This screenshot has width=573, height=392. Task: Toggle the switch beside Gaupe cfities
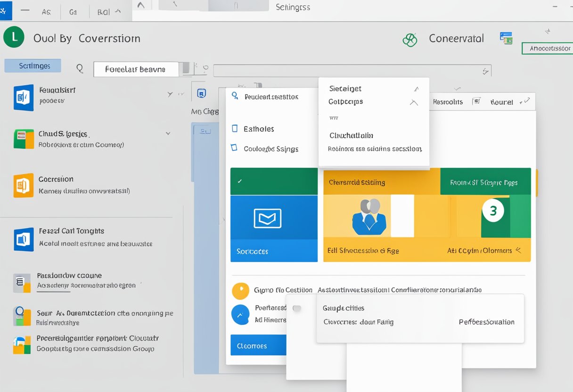297,309
